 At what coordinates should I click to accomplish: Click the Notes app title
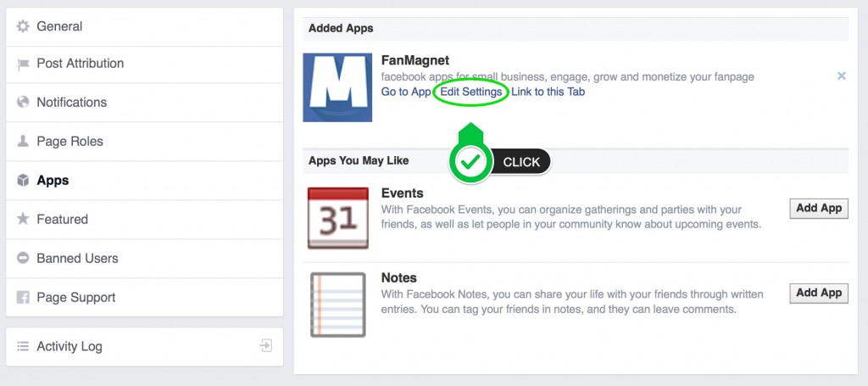(399, 278)
